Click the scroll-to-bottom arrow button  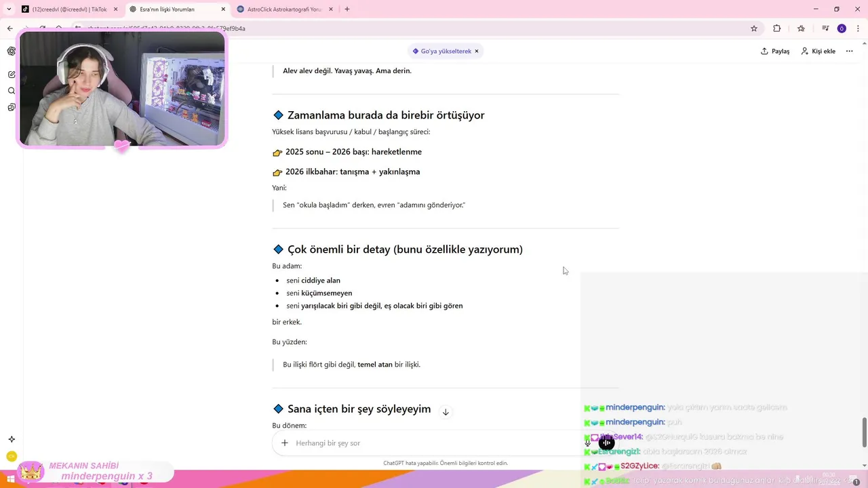pyautogui.click(x=446, y=412)
